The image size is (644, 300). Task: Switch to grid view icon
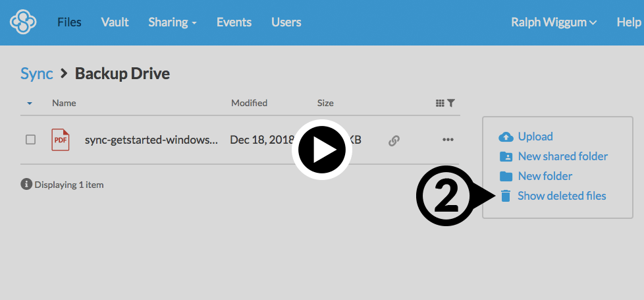pyautogui.click(x=440, y=103)
